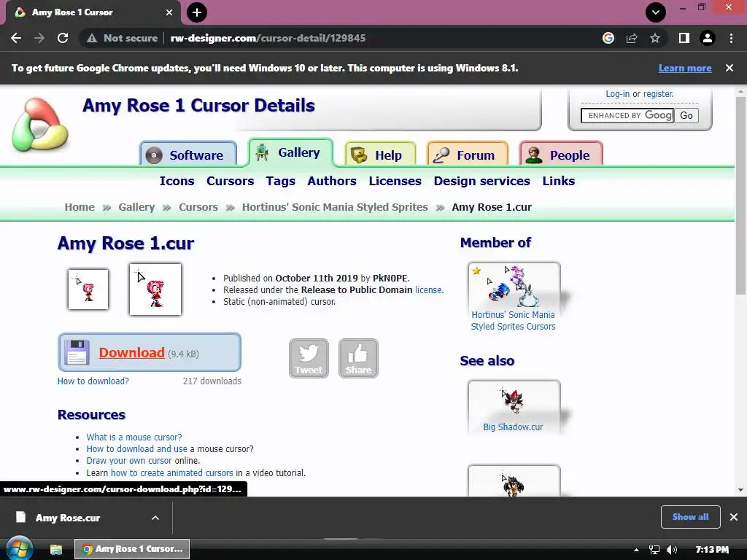Open the Software tab
Image resolution: width=747 pixels, height=560 pixels.
(188, 155)
